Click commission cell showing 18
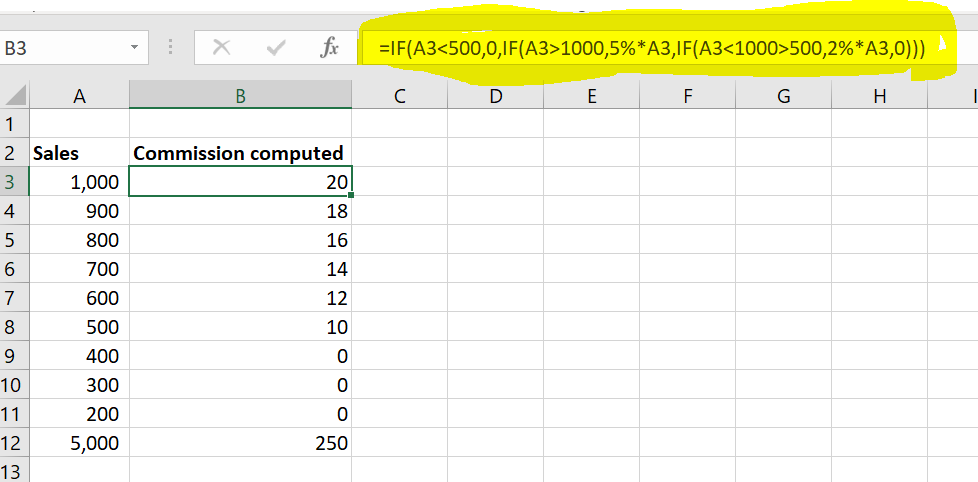The width and height of the screenshot is (978, 482). [240, 211]
